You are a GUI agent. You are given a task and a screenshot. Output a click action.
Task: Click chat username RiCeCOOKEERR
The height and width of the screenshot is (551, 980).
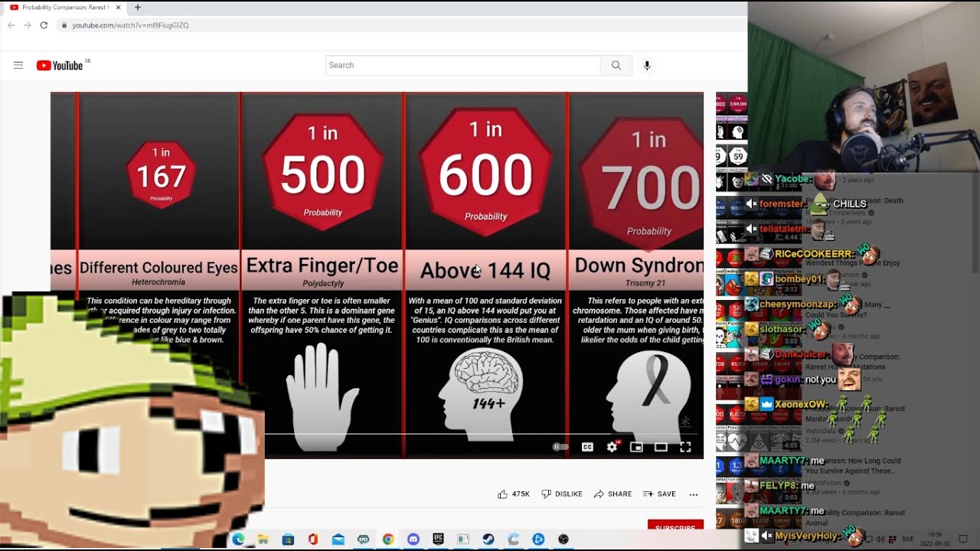(x=814, y=253)
